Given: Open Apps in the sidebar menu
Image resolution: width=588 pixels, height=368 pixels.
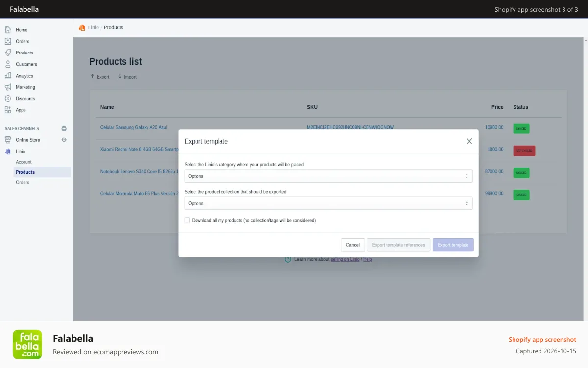Looking at the screenshot, I should [x=21, y=110].
